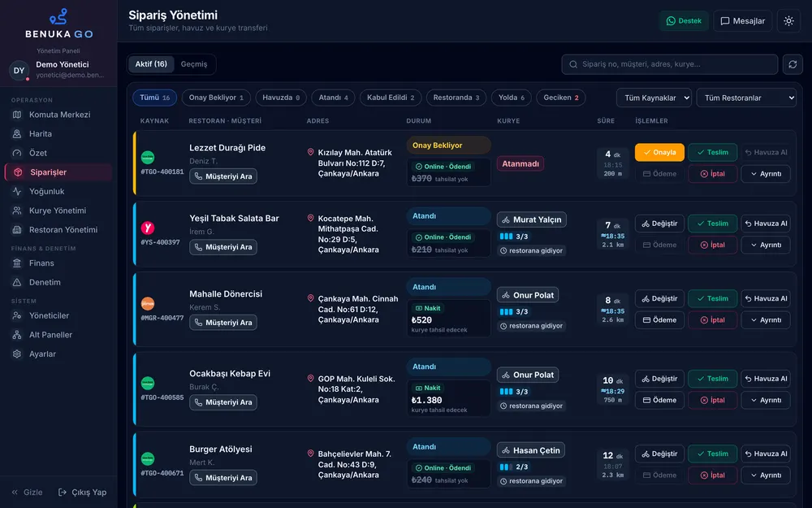Click Değiştir for Murat Yalçın's order

[659, 224]
